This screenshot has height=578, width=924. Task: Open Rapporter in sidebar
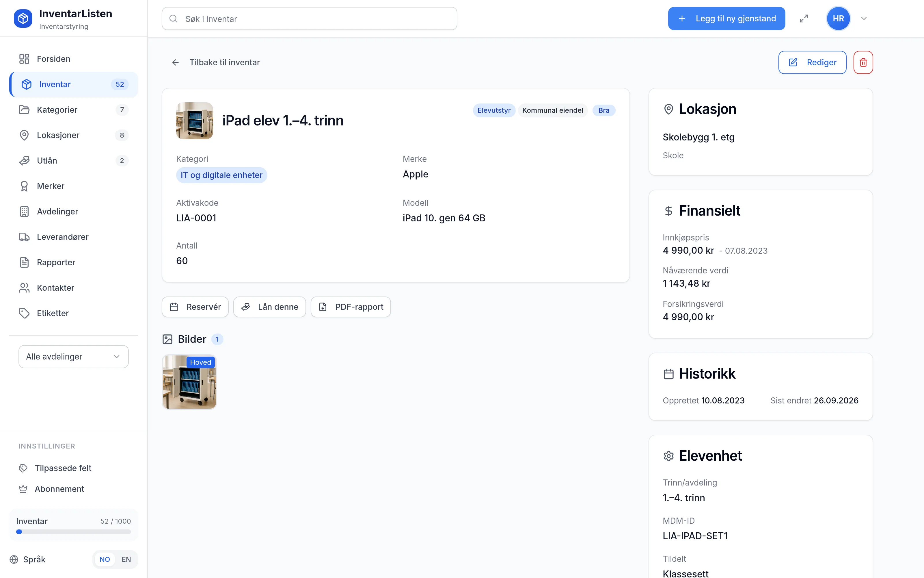pyautogui.click(x=74, y=262)
